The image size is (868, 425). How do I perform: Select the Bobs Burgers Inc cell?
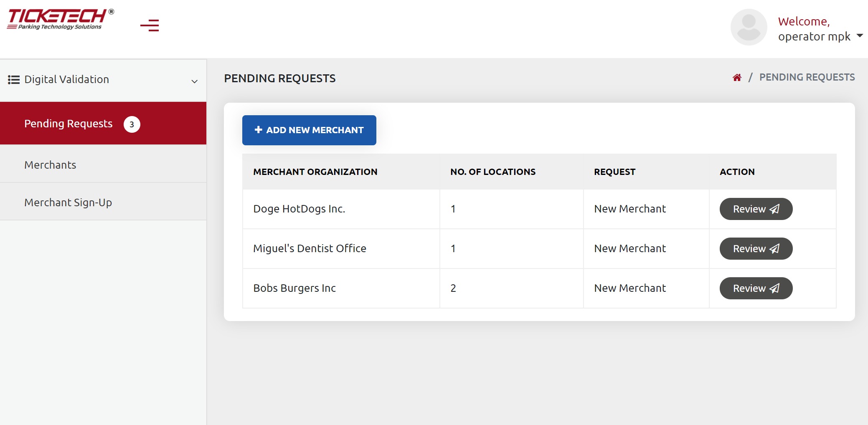[x=341, y=288]
